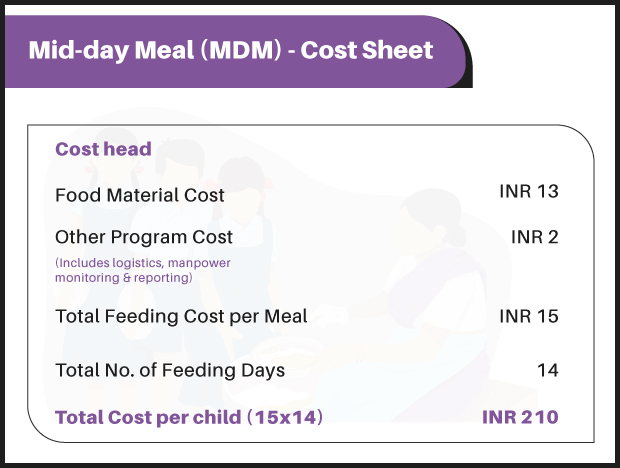Select the "(MDM)" abbreviation in the header
The image size is (620, 468).
point(237,50)
